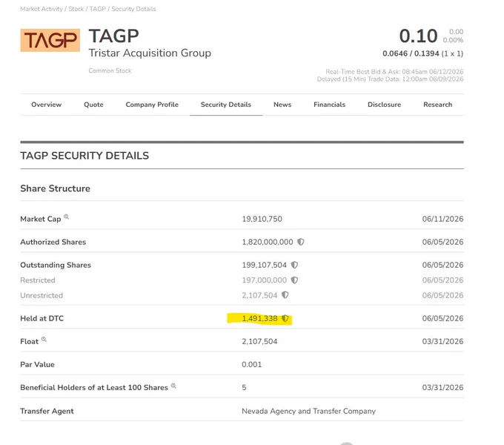Click the Unrestricted label

point(42,295)
